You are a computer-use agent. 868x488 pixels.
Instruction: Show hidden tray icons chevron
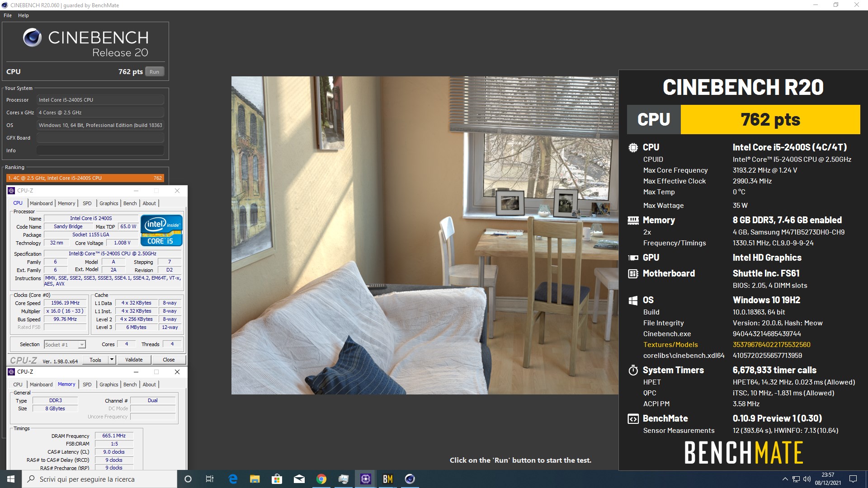click(785, 479)
